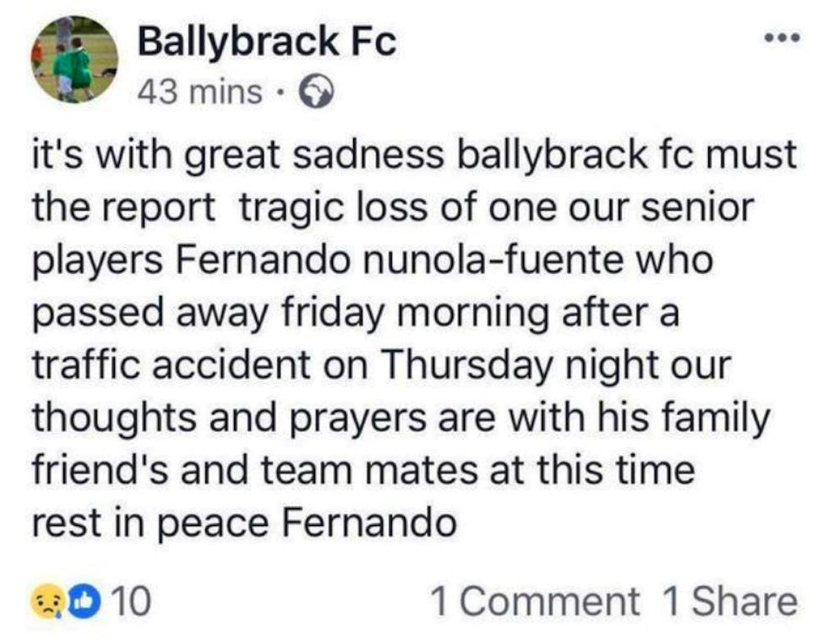The height and width of the screenshot is (641, 840).
Task: Open the Ballybrack Fc page name
Action: (x=267, y=41)
